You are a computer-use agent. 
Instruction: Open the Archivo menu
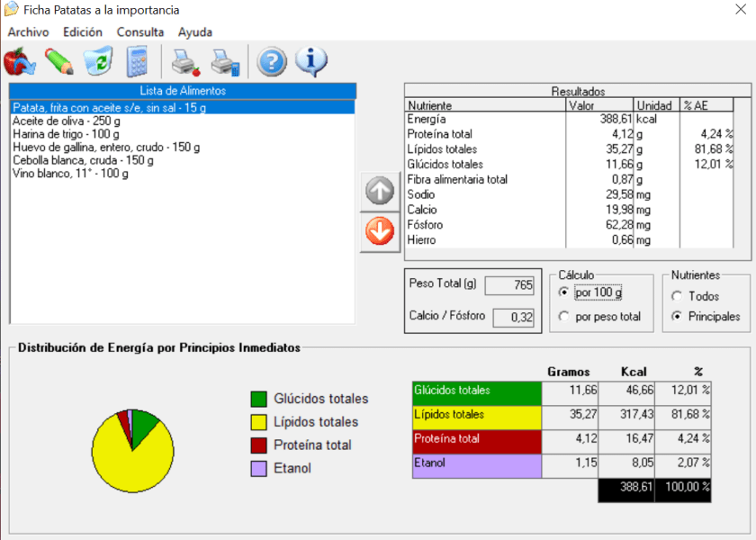(x=28, y=31)
